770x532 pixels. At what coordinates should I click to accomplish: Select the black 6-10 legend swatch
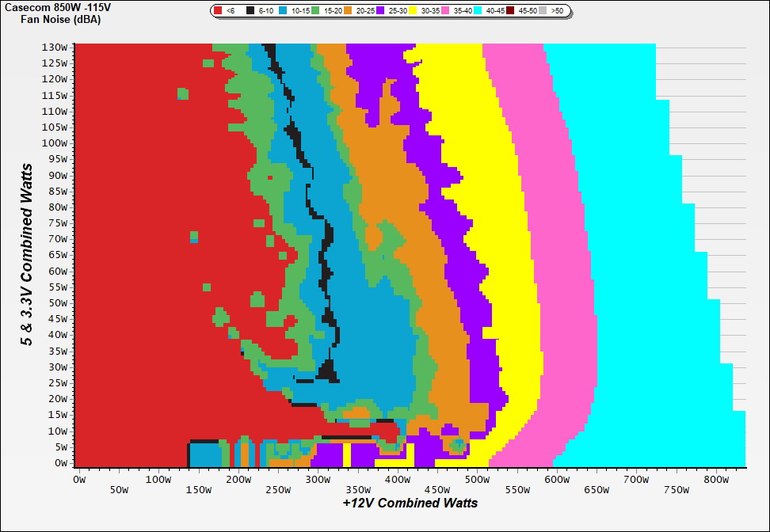[251, 11]
